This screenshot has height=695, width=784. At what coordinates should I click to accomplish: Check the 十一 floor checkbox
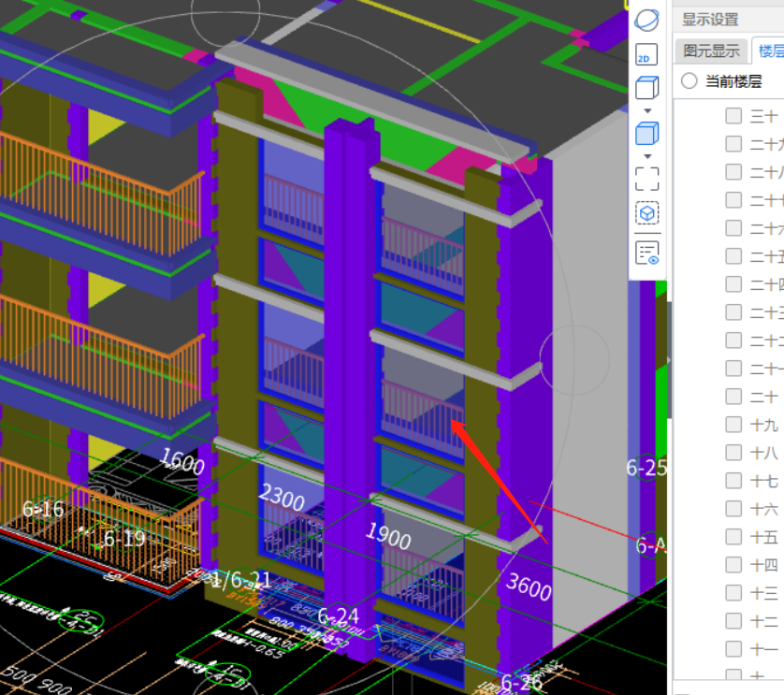click(x=733, y=649)
